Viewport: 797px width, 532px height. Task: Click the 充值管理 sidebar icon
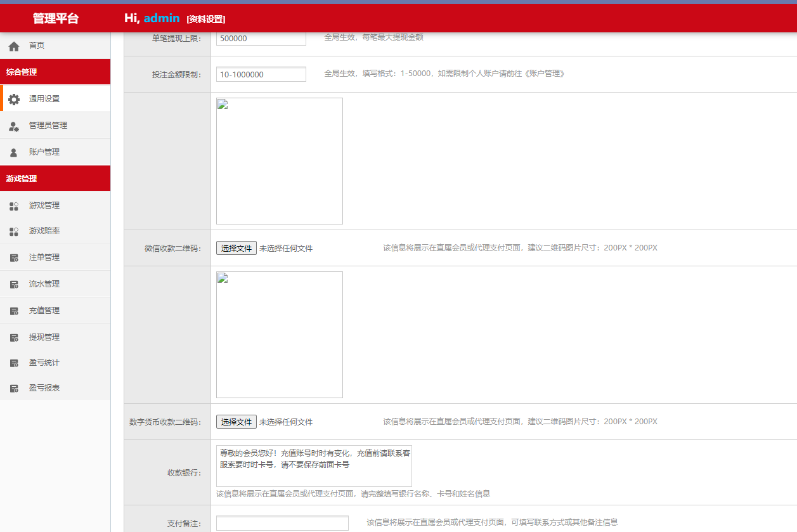point(14,311)
